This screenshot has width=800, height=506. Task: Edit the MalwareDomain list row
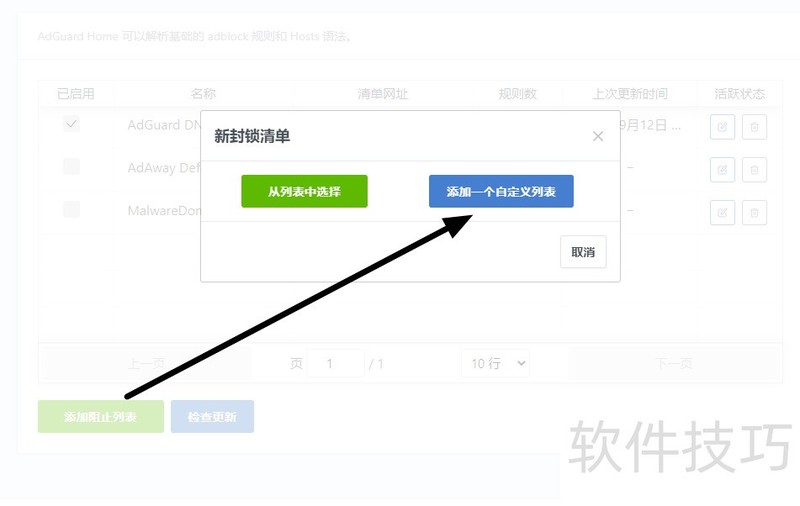click(x=722, y=213)
